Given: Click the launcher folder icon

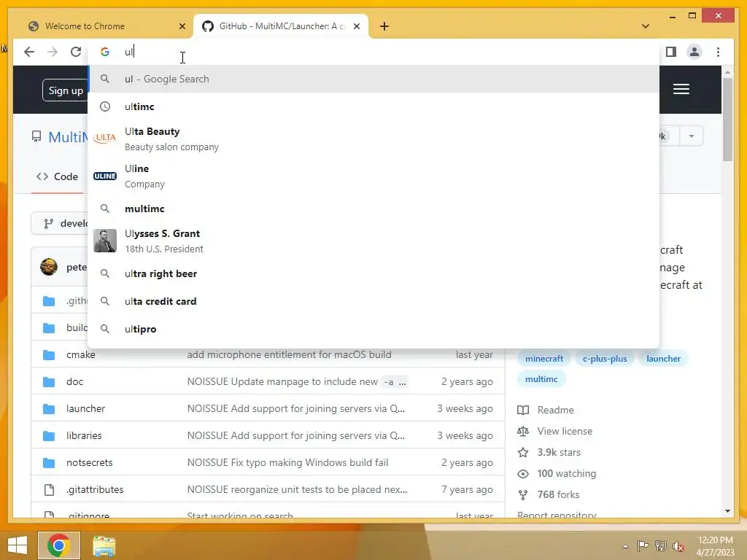Looking at the screenshot, I should click(49, 408).
